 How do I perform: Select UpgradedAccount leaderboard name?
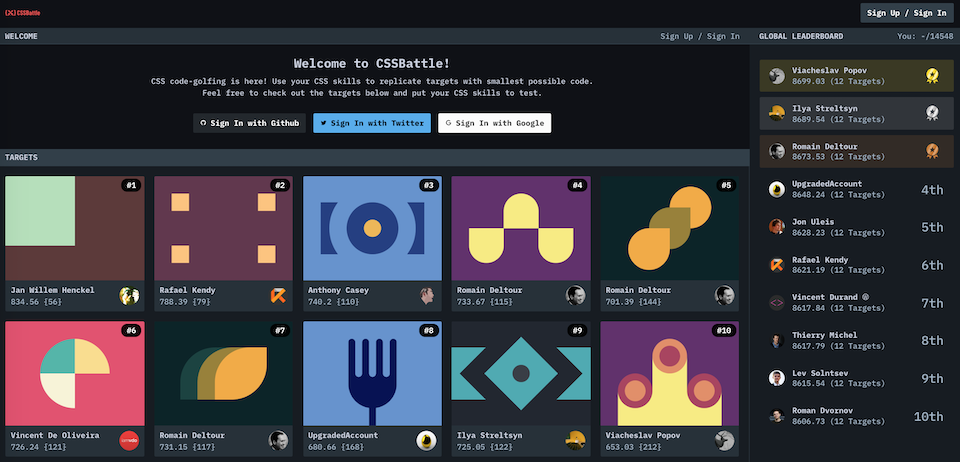[x=827, y=184]
